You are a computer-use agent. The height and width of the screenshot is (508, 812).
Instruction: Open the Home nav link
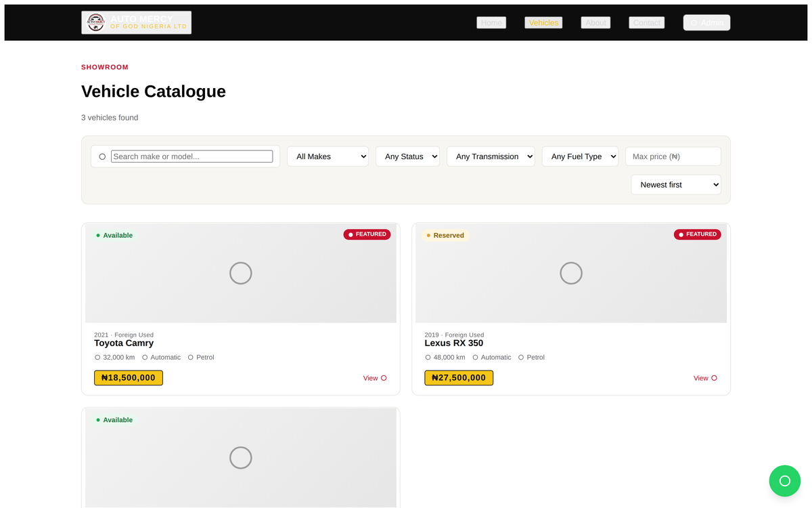491,22
